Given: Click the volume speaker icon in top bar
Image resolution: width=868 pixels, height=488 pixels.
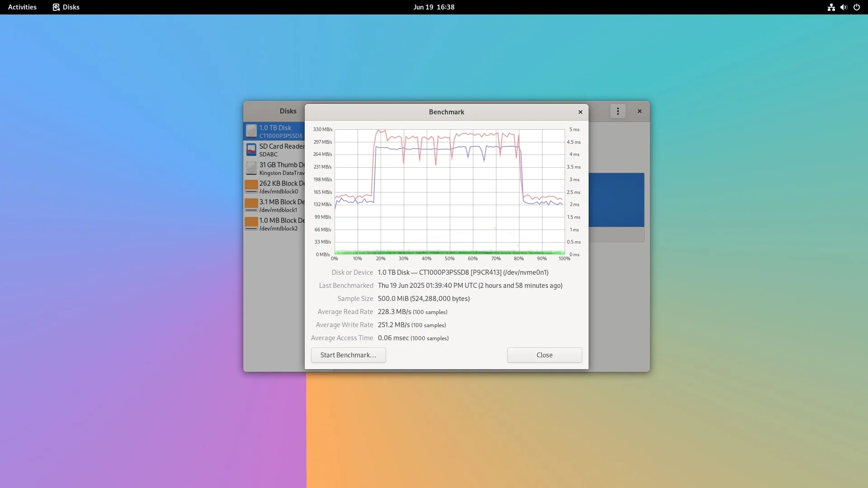Looking at the screenshot, I should [844, 7].
